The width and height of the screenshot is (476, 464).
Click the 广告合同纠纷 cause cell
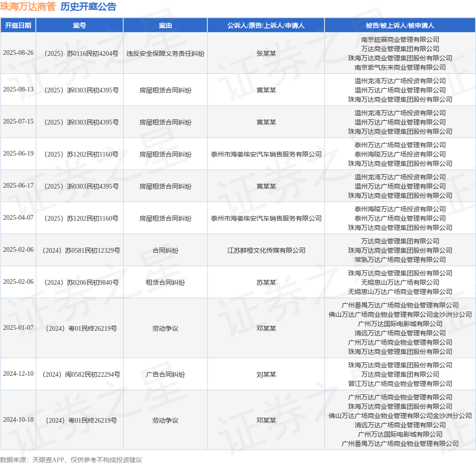(165, 374)
